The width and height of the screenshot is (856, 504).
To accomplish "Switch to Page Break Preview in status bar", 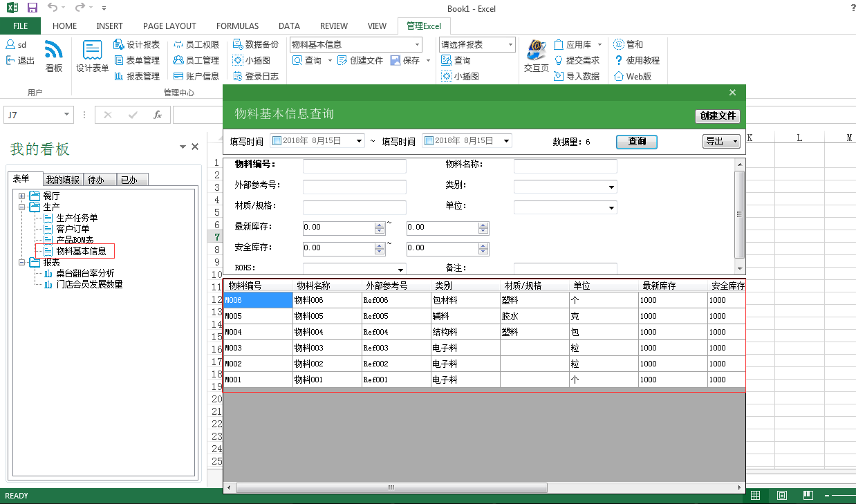I will [807, 496].
